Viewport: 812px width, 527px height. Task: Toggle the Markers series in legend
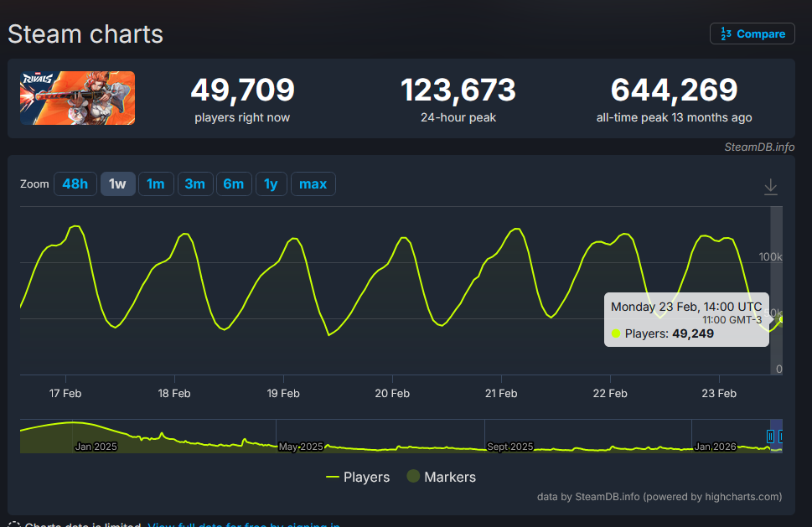(x=442, y=477)
